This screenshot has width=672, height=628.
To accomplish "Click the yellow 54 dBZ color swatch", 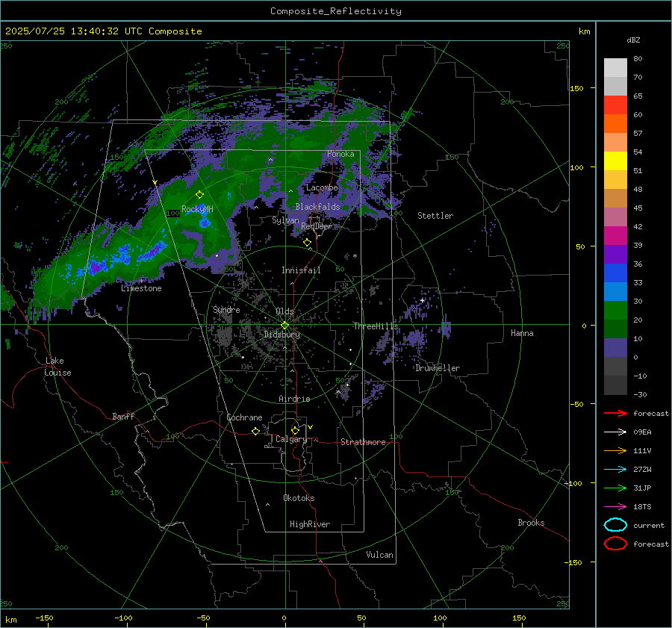I will 615,161.
